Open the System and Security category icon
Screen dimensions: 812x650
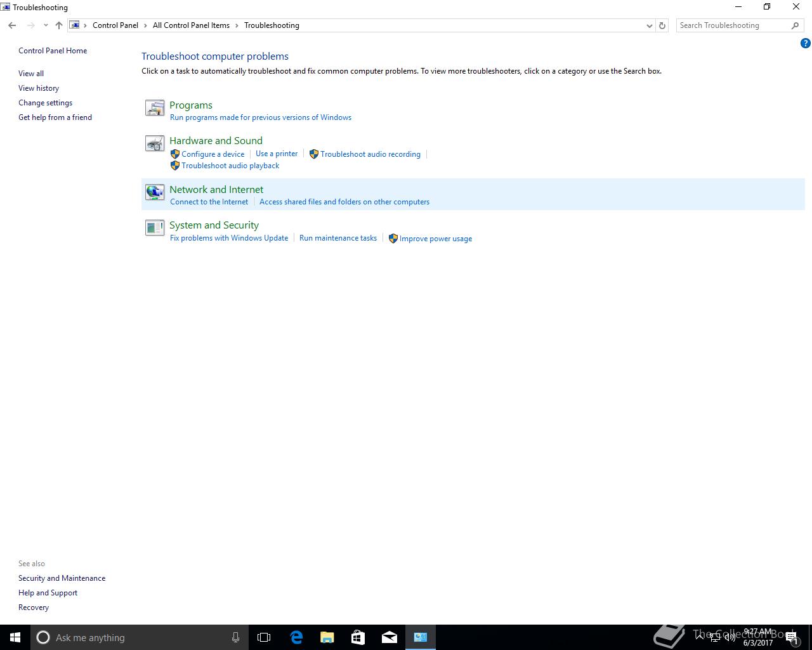(155, 228)
